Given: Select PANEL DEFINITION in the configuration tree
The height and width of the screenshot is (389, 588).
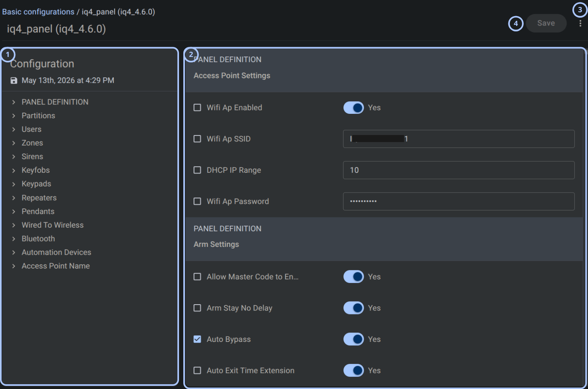Looking at the screenshot, I should (55, 102).
